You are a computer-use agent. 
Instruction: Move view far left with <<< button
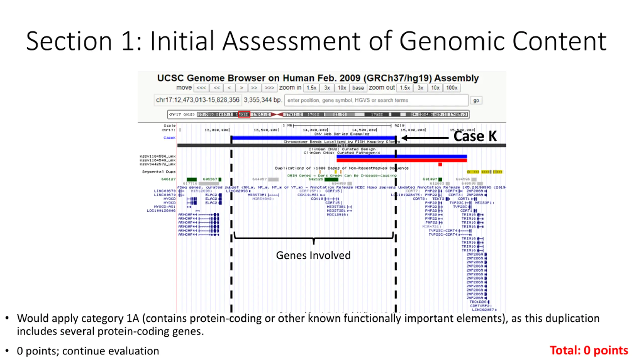pyautogui.click(x=201, y=88)
